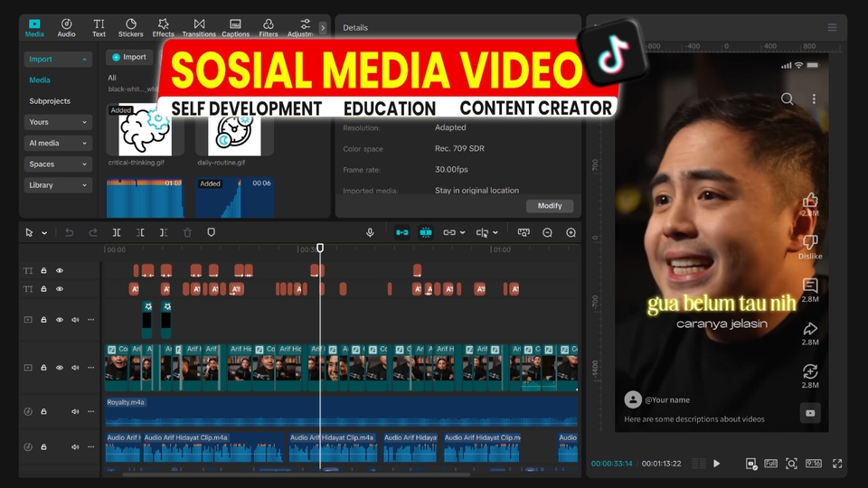Lock the top text track
The image size is (868, 488).
43,270
